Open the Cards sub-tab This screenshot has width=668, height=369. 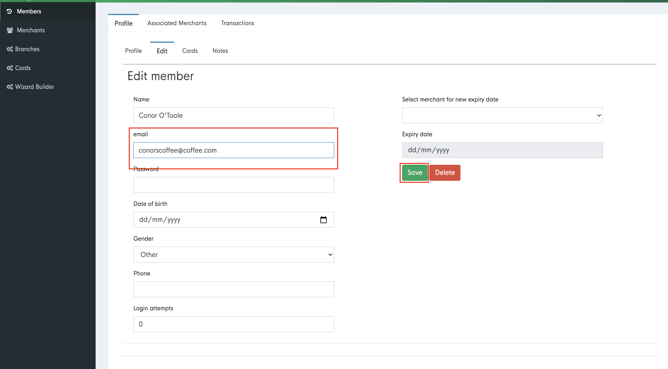(190, 51)
